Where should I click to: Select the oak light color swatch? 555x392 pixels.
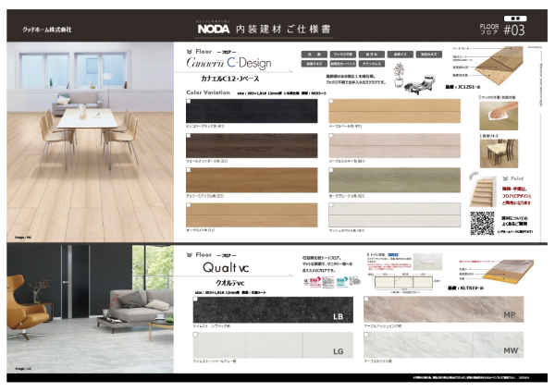[252, 214]
